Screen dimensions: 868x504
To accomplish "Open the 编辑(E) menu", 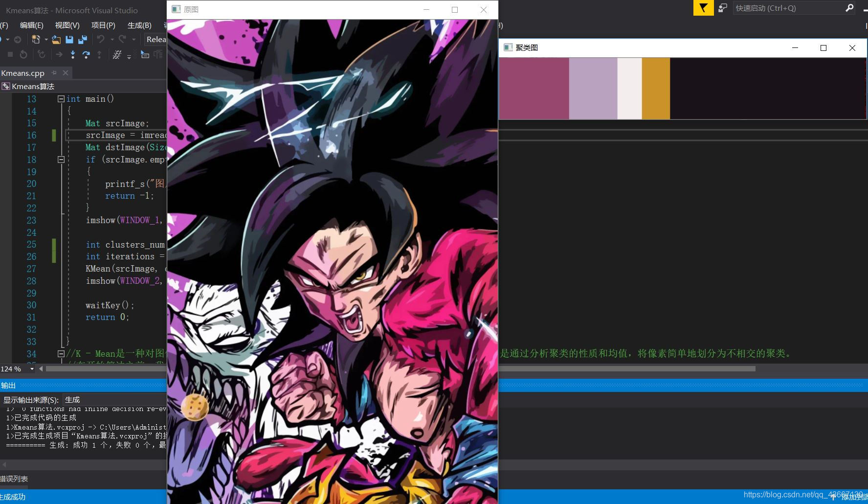I will pyautogui.click(x=31, y=25).
